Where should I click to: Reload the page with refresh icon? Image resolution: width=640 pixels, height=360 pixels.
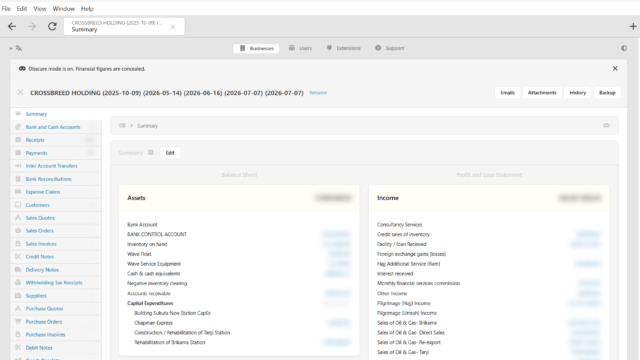[52, 27]
